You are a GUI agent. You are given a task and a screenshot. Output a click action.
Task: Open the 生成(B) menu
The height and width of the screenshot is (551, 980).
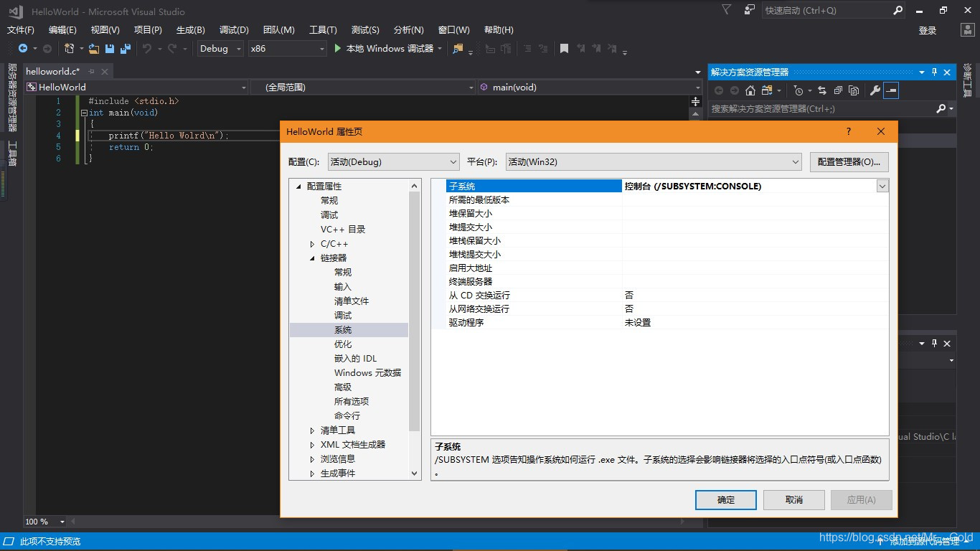click(191, 30)
